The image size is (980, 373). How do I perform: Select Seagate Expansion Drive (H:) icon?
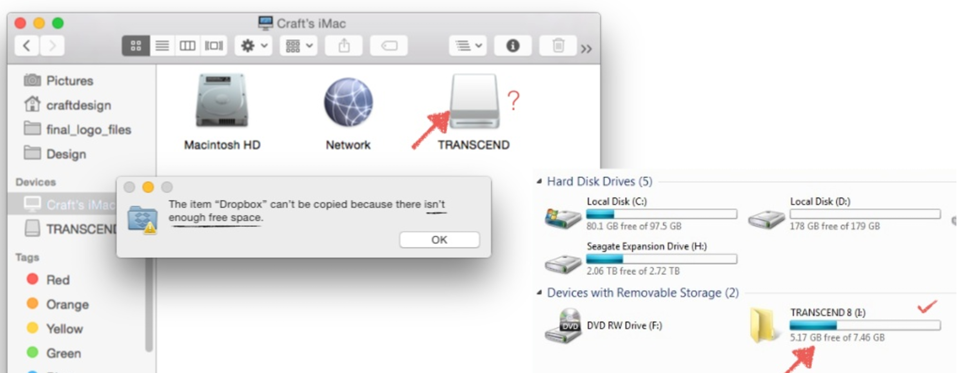(563, 264)
